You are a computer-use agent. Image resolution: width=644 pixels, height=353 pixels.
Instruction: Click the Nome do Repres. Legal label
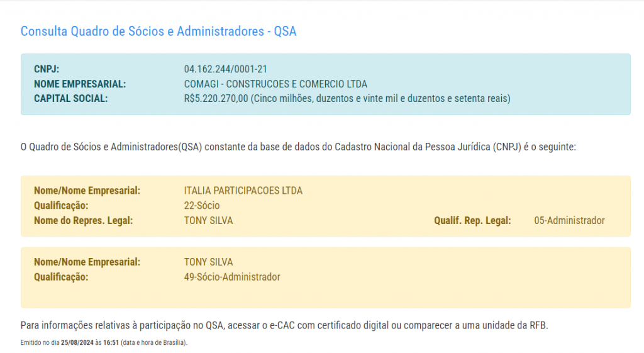point(84,220)
